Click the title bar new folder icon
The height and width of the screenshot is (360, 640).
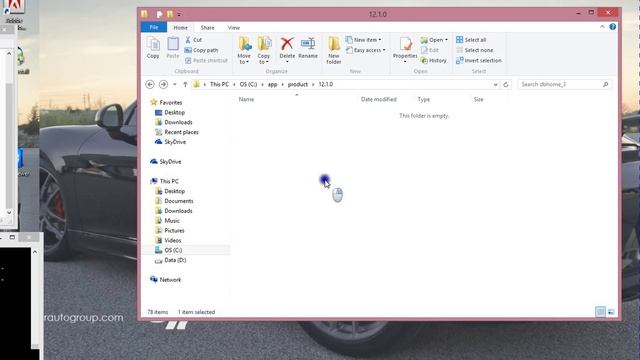click(x=170, y=14)
